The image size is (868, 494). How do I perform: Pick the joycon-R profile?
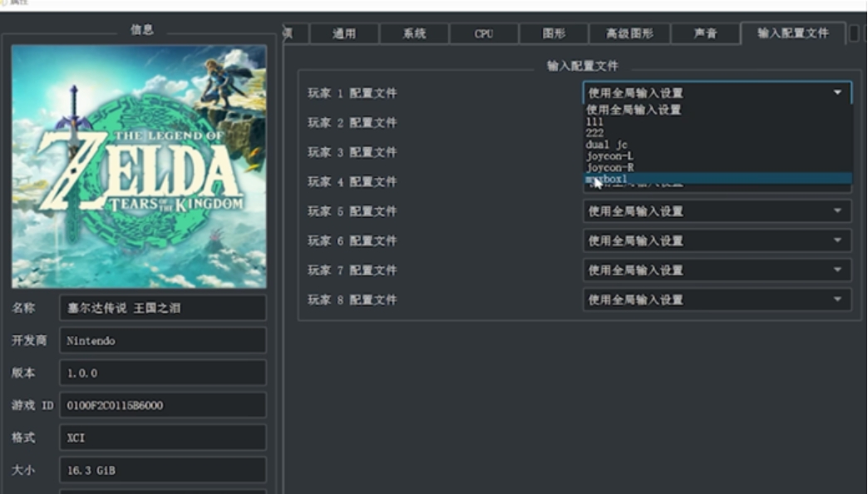[x=718, y=167]
